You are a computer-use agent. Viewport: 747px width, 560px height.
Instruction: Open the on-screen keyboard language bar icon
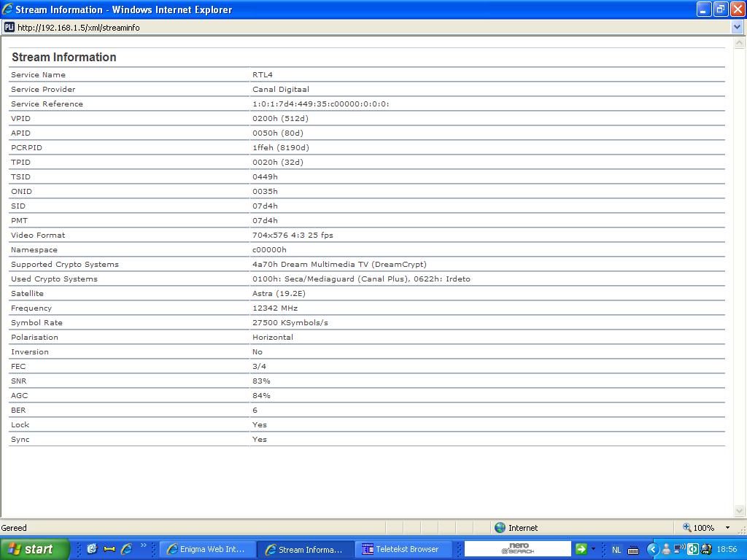point(633,550)
